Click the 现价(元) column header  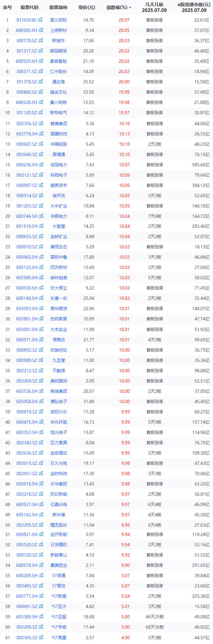coord(87,7)
